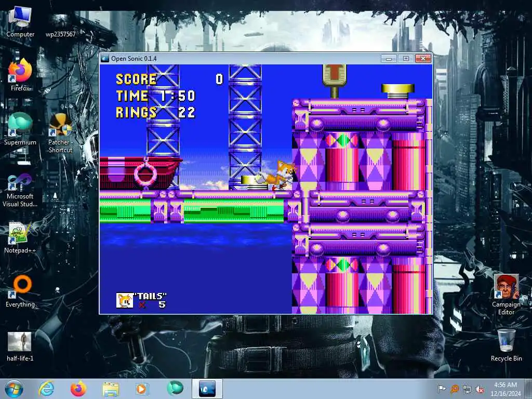Open the Windows Start menu
Viewport: 532px width, 399px height.
(x=14, y=389)
